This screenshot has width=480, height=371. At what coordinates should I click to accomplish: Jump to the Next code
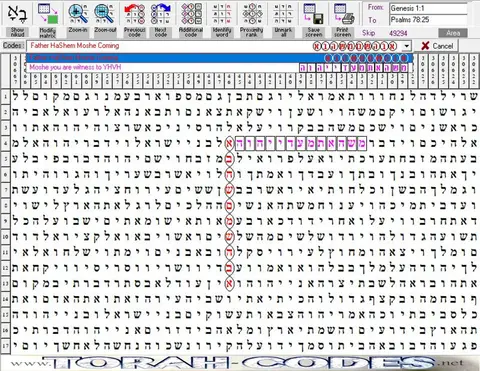pyautogui.click(x=161, y=13)
